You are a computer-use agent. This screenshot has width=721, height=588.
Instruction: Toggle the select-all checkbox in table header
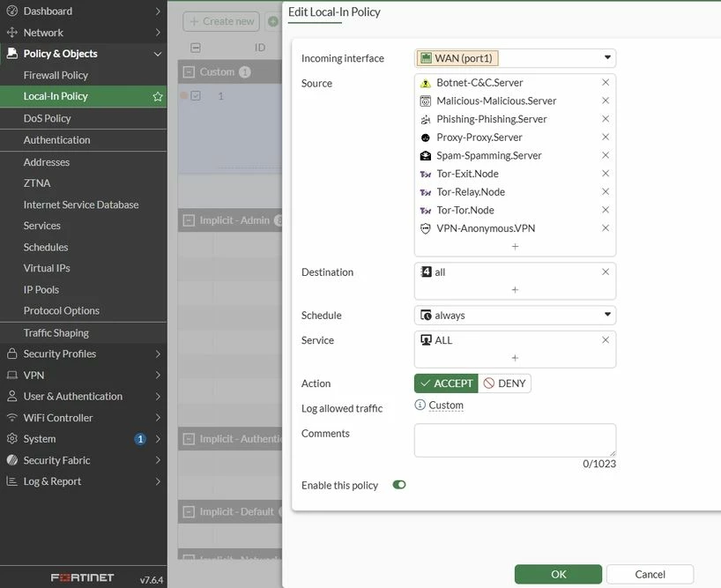196,48
